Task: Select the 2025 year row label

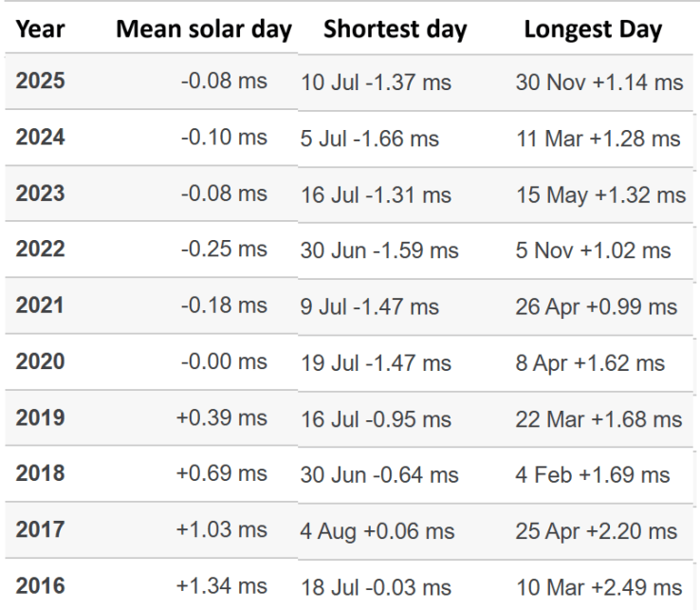Action: 41,81
